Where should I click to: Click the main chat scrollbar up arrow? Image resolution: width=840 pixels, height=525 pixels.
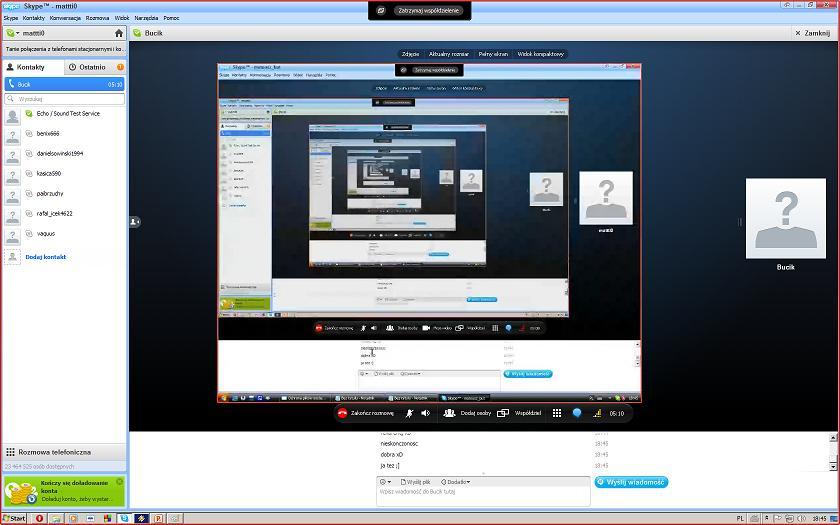[x=833, y=438]
